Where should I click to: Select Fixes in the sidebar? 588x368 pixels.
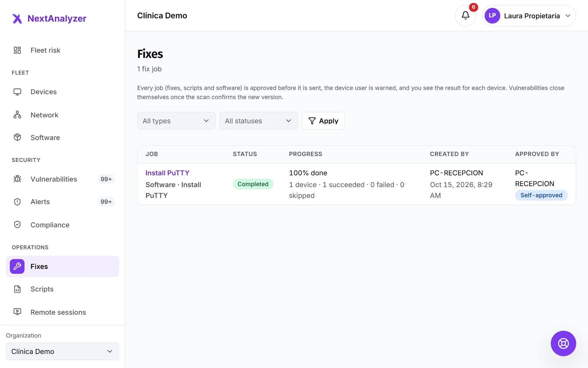tap(62, 266)
